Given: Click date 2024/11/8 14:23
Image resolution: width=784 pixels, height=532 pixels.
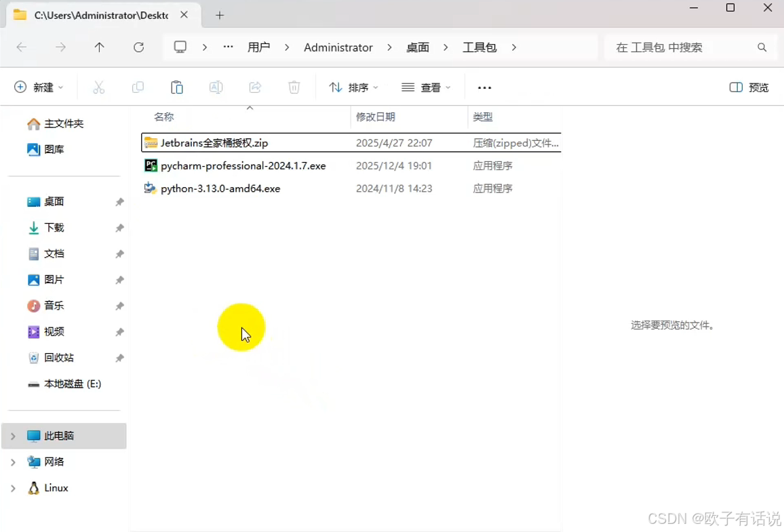Looking at the screenshot, I should (394, 189).
